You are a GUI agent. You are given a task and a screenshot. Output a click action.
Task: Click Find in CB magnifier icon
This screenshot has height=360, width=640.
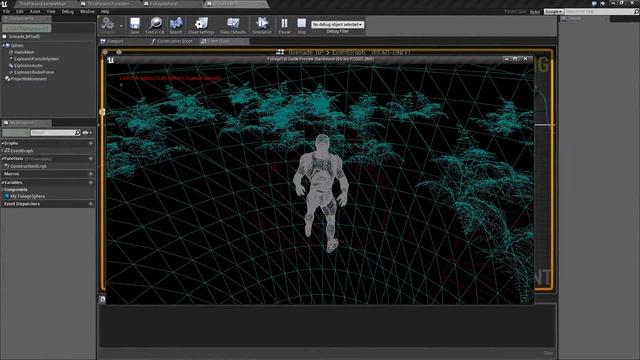click(x=155, y=25)
